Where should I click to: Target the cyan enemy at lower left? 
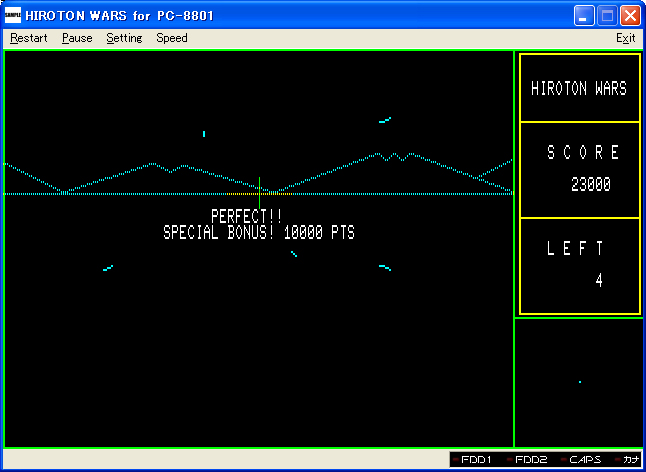coord(108,267)
